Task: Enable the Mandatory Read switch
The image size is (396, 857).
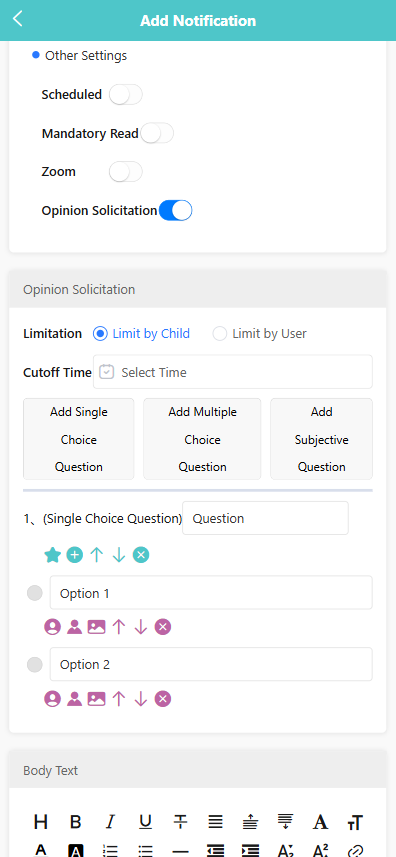Action: click(x=157, y=133)
